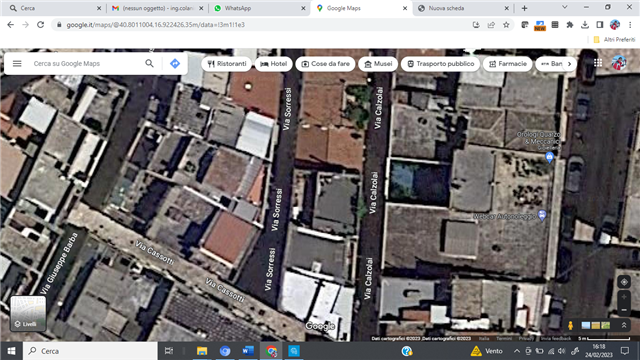Center map on my location icon
Screen dimensions: 640x360
(x=624, y=282)
